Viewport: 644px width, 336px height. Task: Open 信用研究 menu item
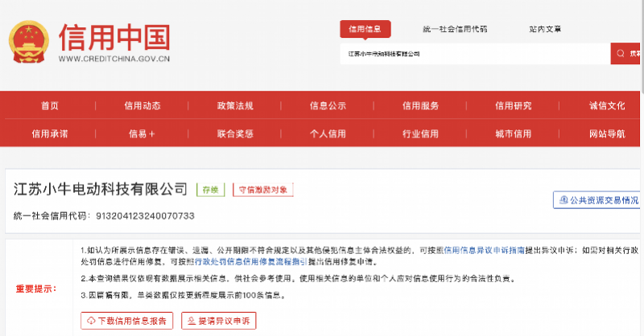tap(514, 106)
